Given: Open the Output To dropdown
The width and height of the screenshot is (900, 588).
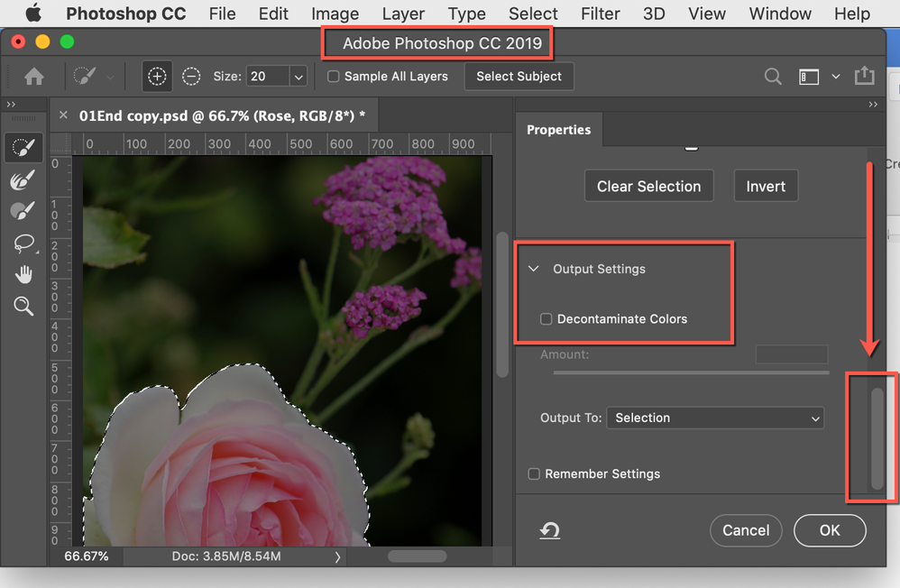Looking at the screenshot, I should point(715,418).
